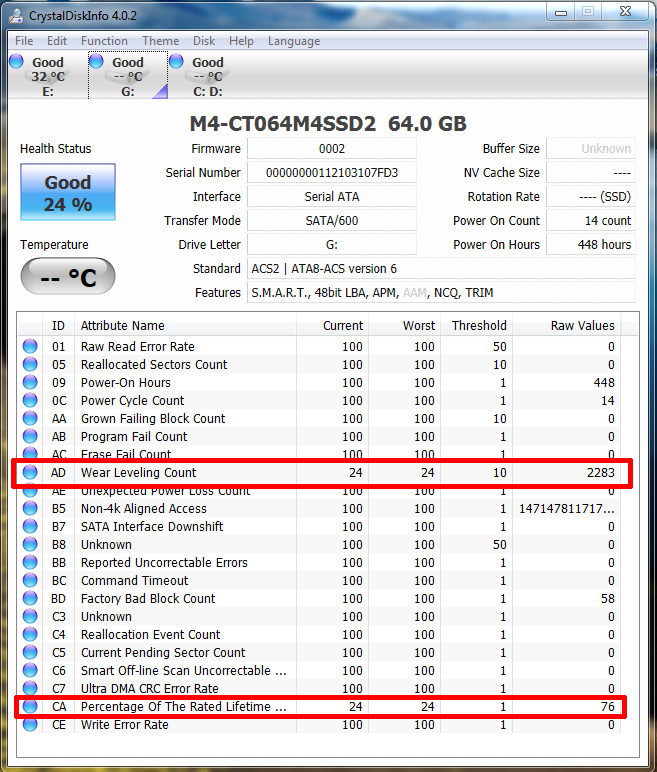
Task: Click status icon for Unknown B8 row
Action: pyautogui.click(x=30, y=544)
